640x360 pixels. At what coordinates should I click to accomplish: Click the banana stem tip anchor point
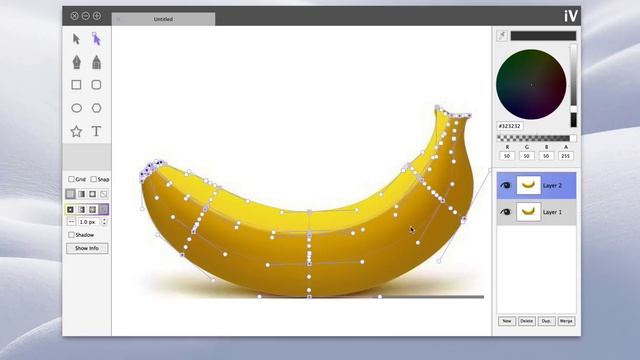click(x=437, y=107)
